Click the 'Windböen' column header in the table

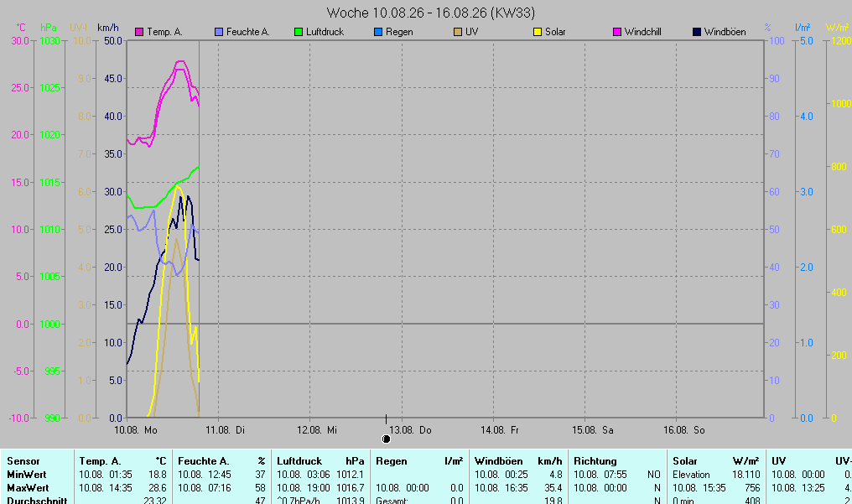(499, 461)
